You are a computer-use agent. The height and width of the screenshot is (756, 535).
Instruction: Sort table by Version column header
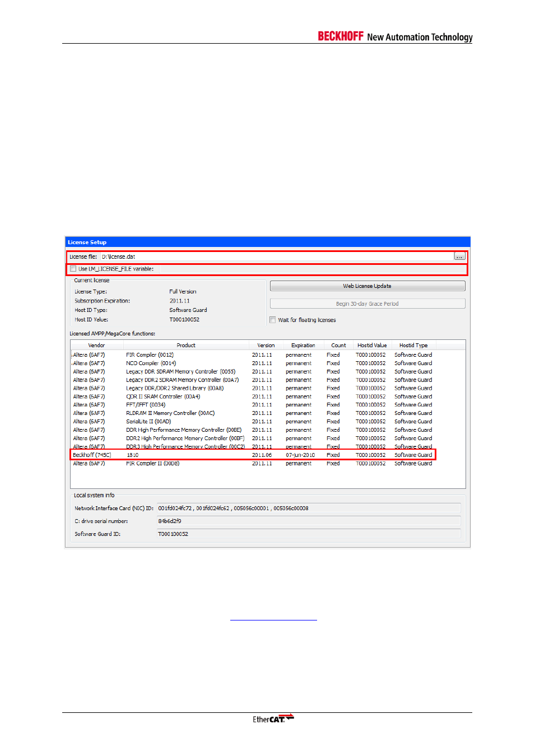pos(266,346)
